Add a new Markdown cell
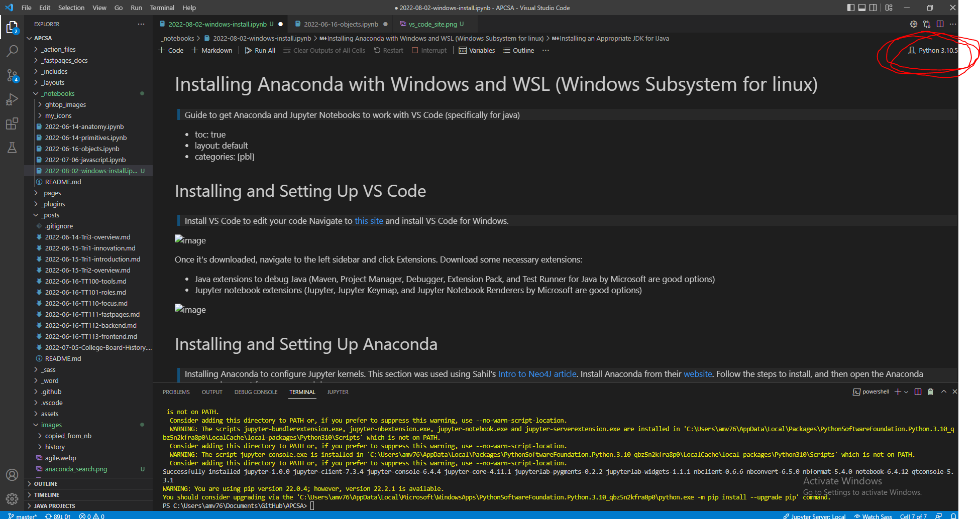The width and height of the screenshot is (980, 519). [x=212, y=50]
